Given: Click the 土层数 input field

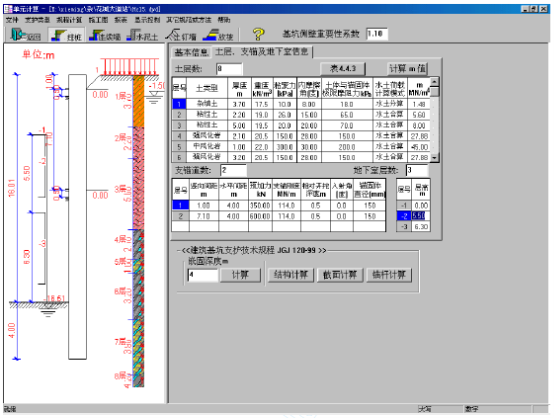Looking at the screenshot, I should click(229, 69).
